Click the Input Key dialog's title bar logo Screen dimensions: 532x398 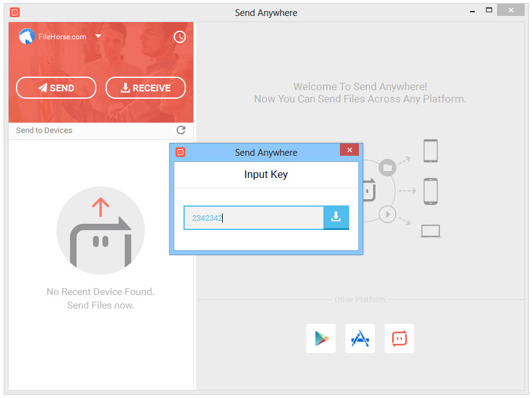(180, 153)
